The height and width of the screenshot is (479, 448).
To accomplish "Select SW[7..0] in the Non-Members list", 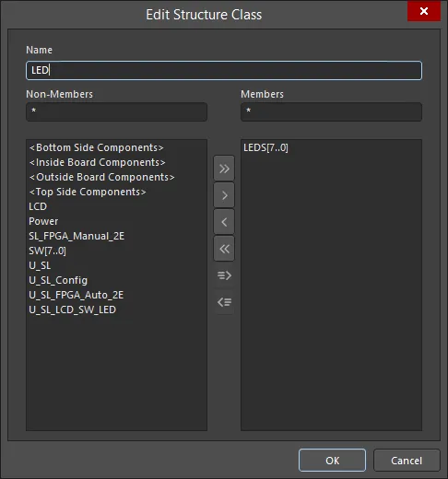I will (x=47, y=251).
